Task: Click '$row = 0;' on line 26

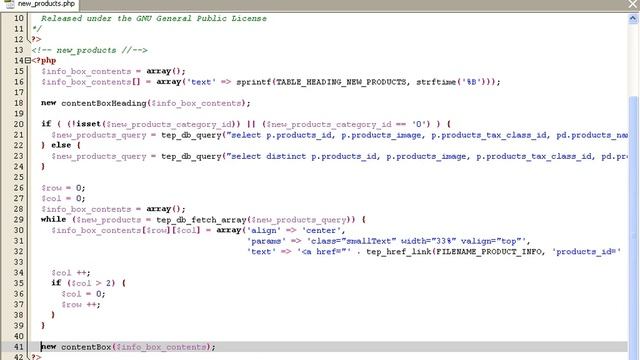Action: [63, 188]
